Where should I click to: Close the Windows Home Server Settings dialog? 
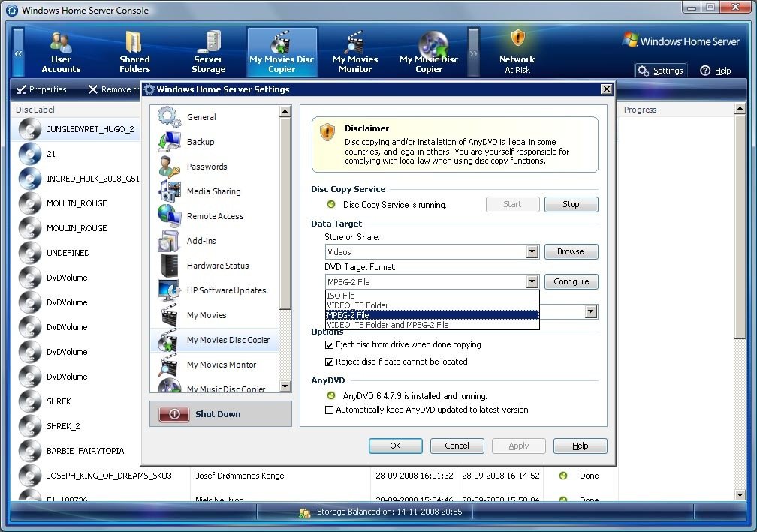606,89
